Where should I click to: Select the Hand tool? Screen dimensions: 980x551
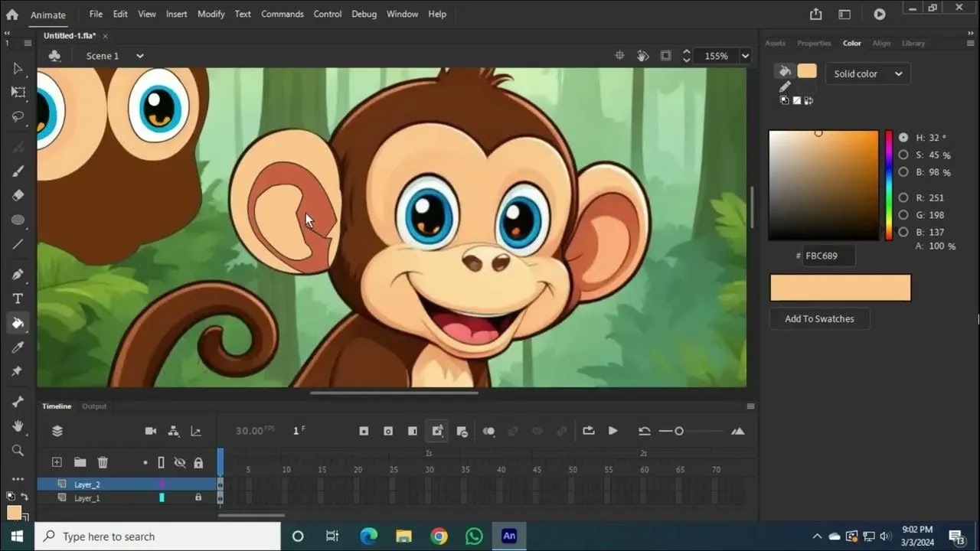click(x=18, y=426)
